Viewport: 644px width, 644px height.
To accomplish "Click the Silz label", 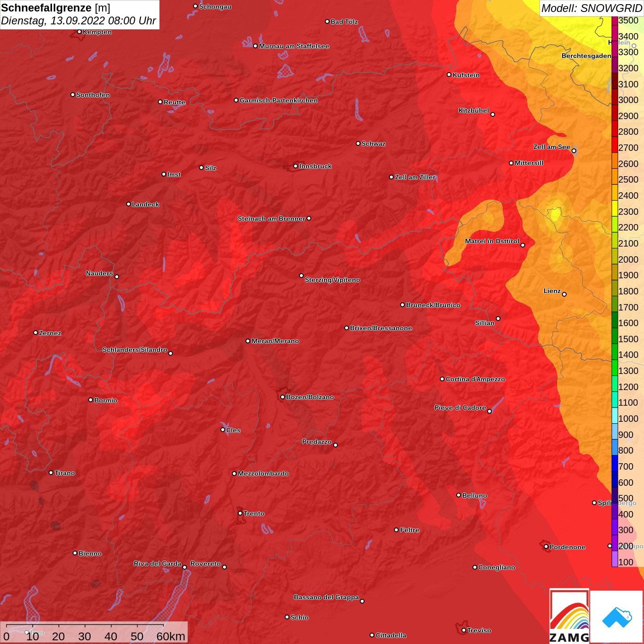I will 211,168.
